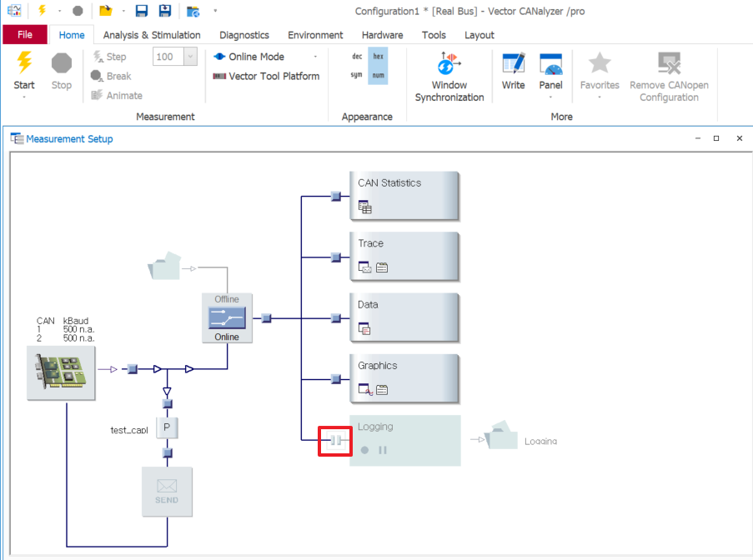Click the trace block's second list icon
Image resolution: width=753 pixels, height=560 pixels.
382,267
